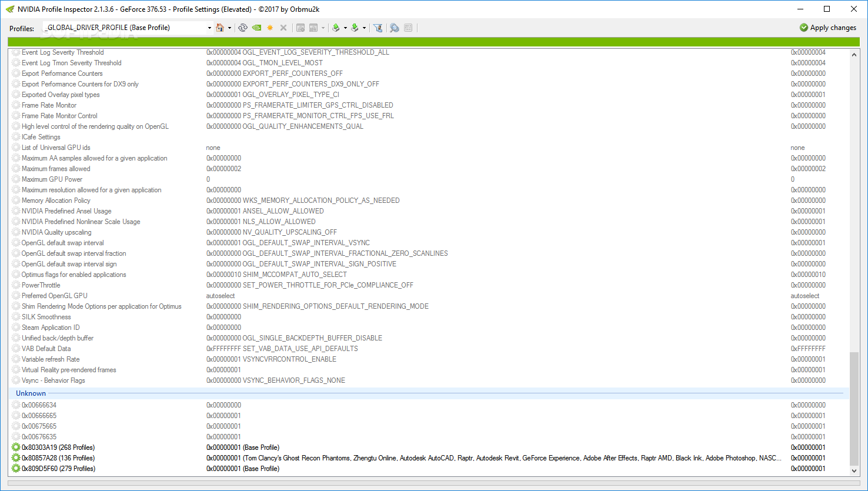Select Maximum resolution allowed for a given application

(429, 190)
